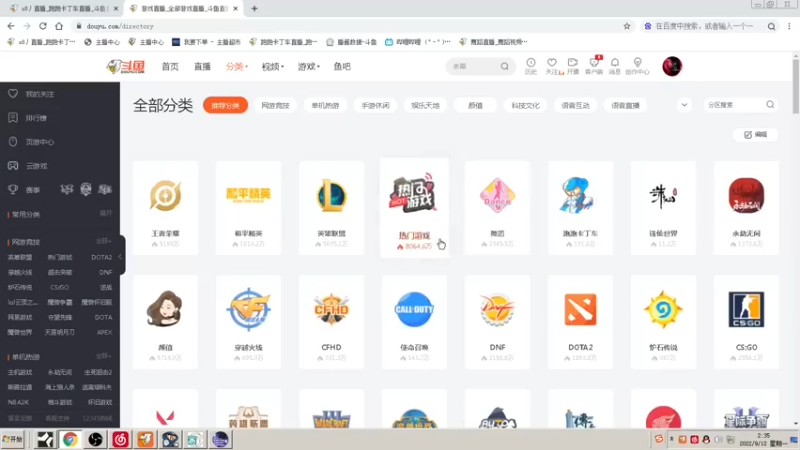Open the 穿越火线 CF category icon

click(248, 309)
